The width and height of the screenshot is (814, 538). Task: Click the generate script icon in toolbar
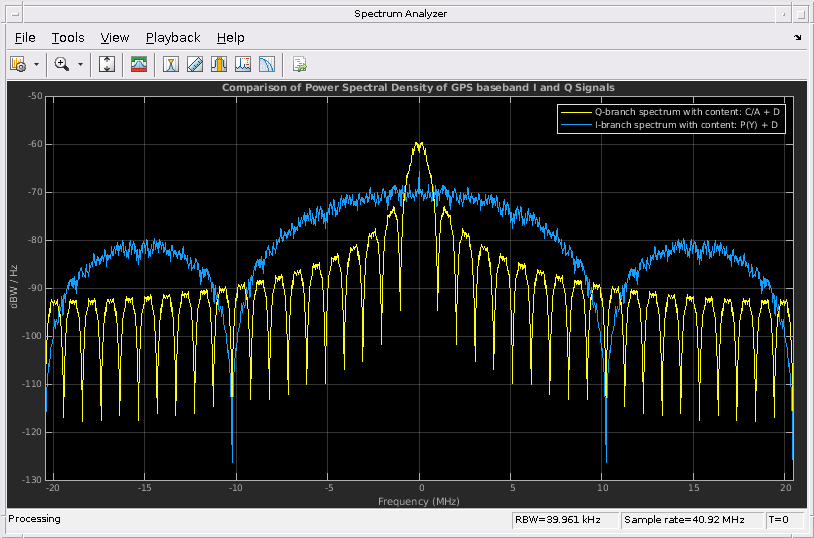coord(299,65)
